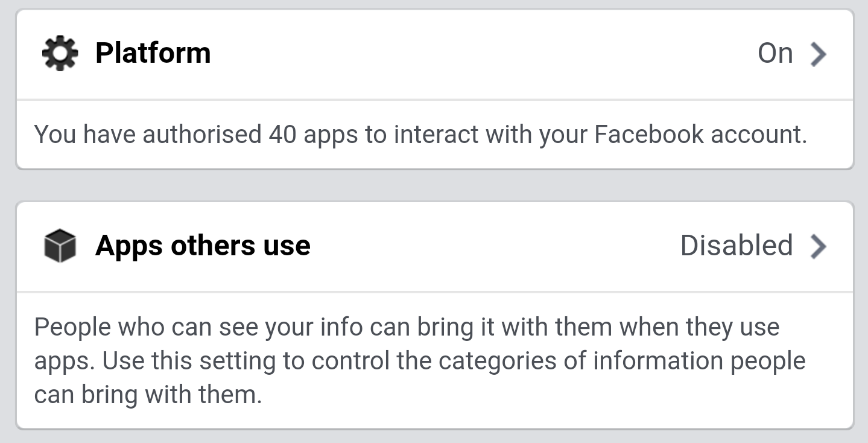The width and height of the screenshot is (868, 443).
Task: Open the Platform setting title
Action: click(153, 53)
